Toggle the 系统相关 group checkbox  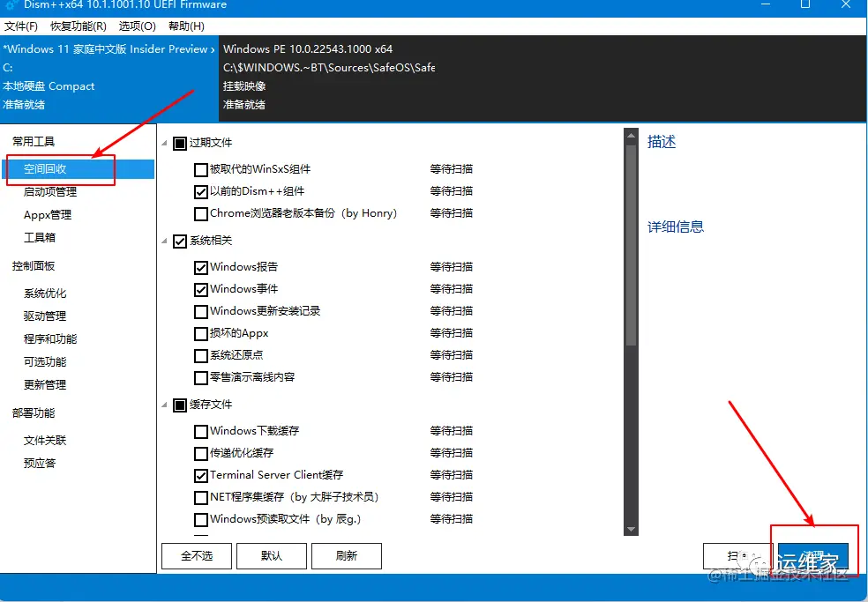179,242
